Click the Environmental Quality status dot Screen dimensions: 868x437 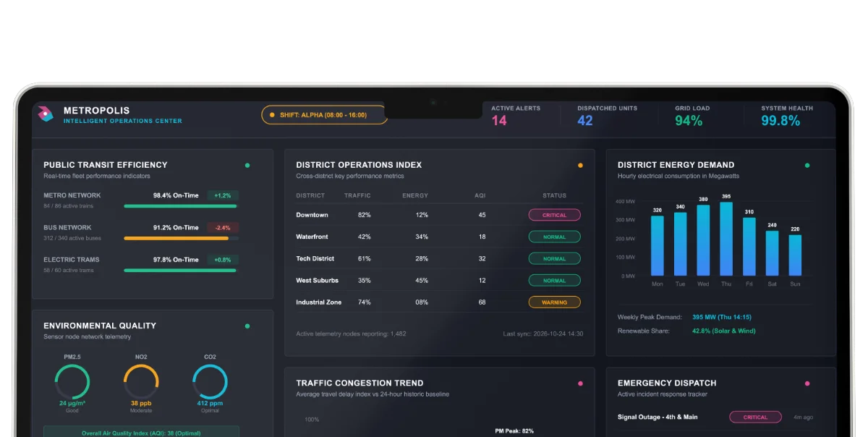click(247, 326)
